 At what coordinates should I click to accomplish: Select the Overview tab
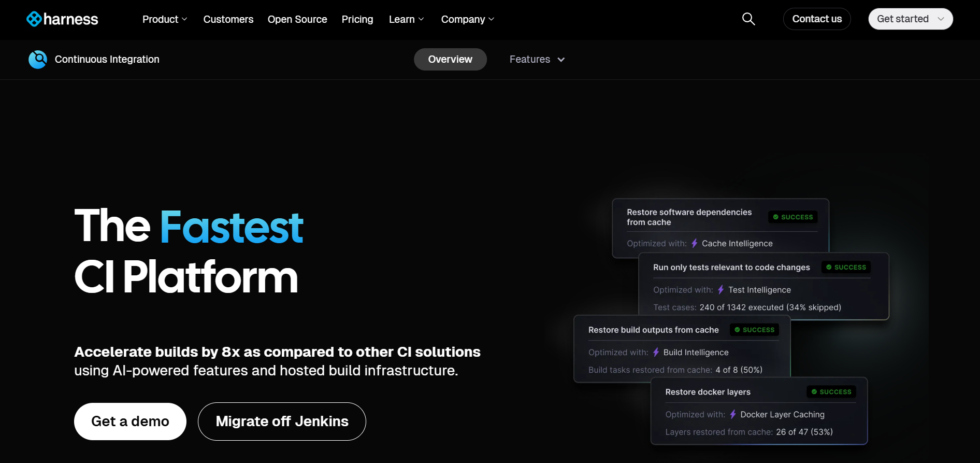[x=450, y=60]
